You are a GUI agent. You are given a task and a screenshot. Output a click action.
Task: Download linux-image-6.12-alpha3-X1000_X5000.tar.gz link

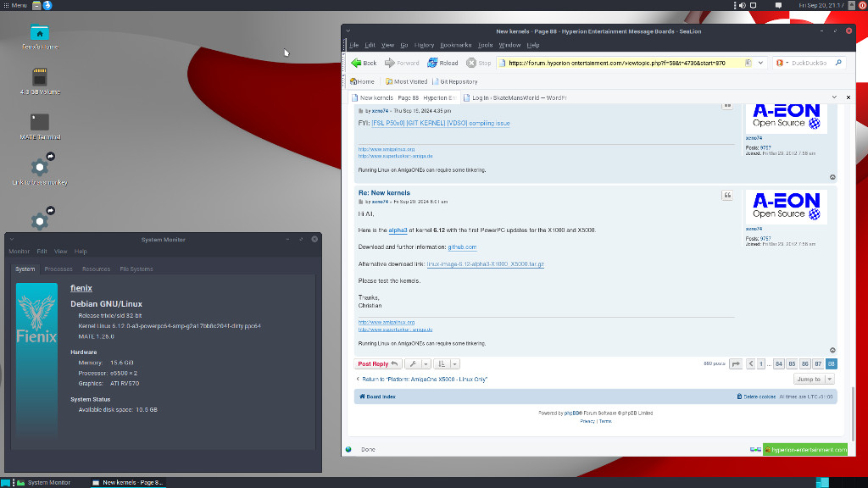tap(485, 264)
